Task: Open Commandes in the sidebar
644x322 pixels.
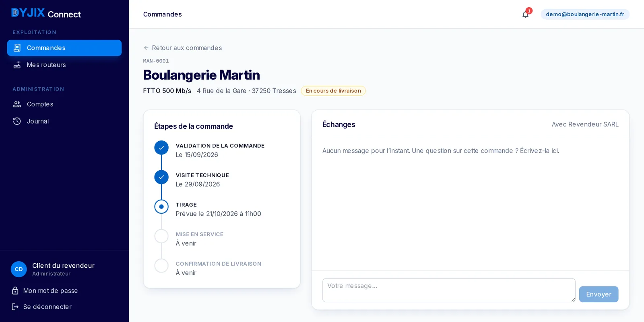Action: point(64,48)
